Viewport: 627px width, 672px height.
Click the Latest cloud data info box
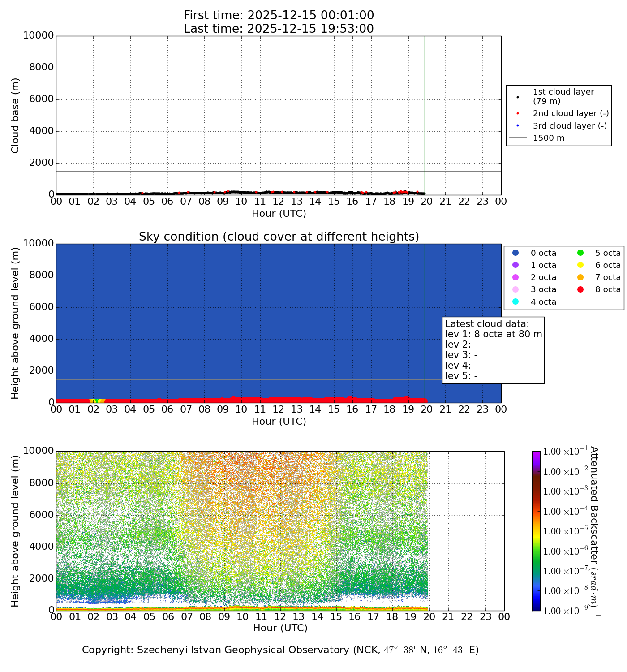coord(493,350)
